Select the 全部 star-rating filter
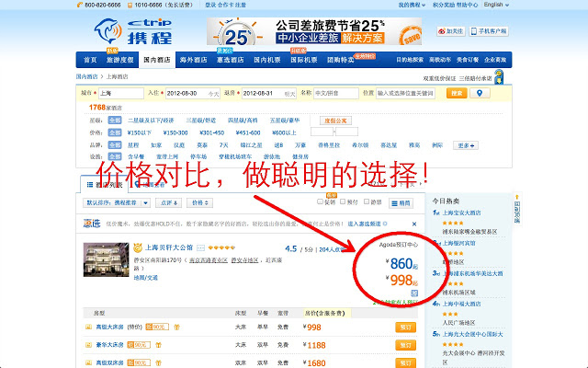 pyautogui.click(x=115, y=121)
